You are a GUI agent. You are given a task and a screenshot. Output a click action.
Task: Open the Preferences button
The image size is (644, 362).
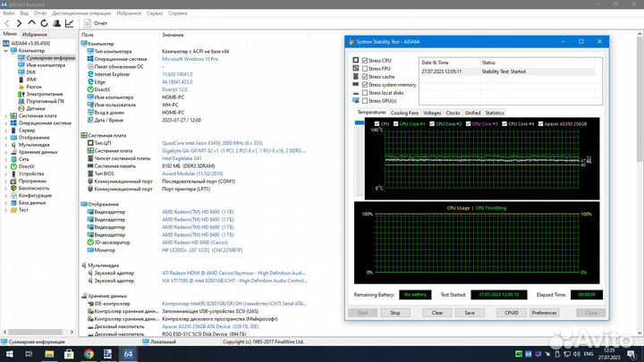[544, 313]
